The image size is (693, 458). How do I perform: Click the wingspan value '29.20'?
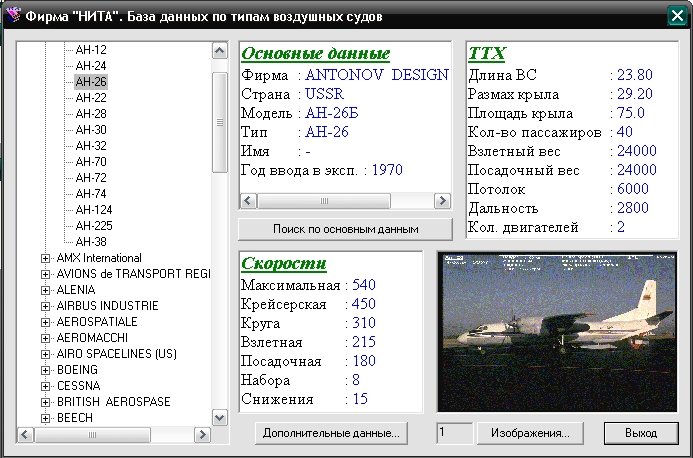coord(635,94)
